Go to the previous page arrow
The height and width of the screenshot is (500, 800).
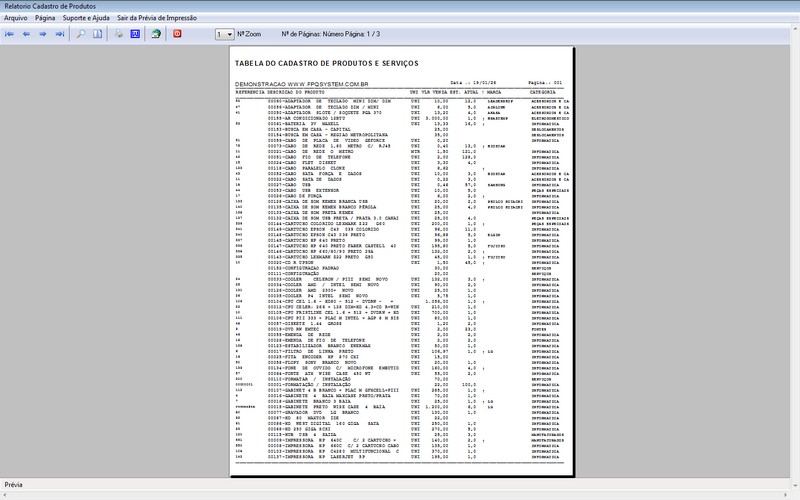point(26,34)
